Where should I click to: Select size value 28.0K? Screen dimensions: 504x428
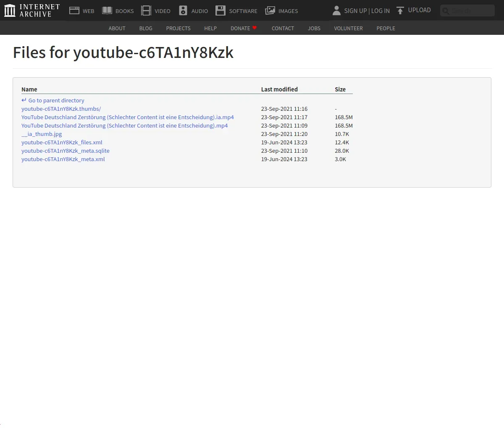pyautogui.click(x=342, y=151)
